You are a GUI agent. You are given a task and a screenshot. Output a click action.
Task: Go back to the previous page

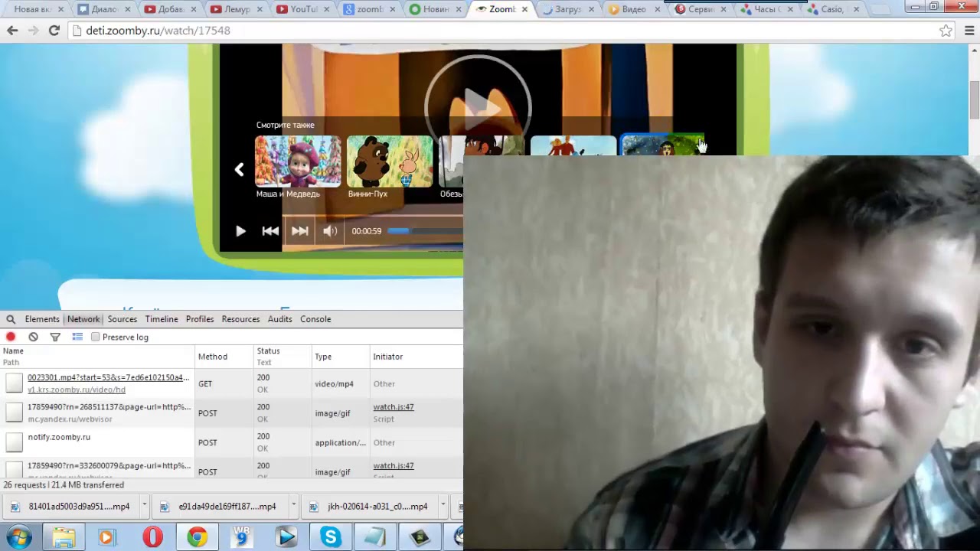(x=12, y=31)
